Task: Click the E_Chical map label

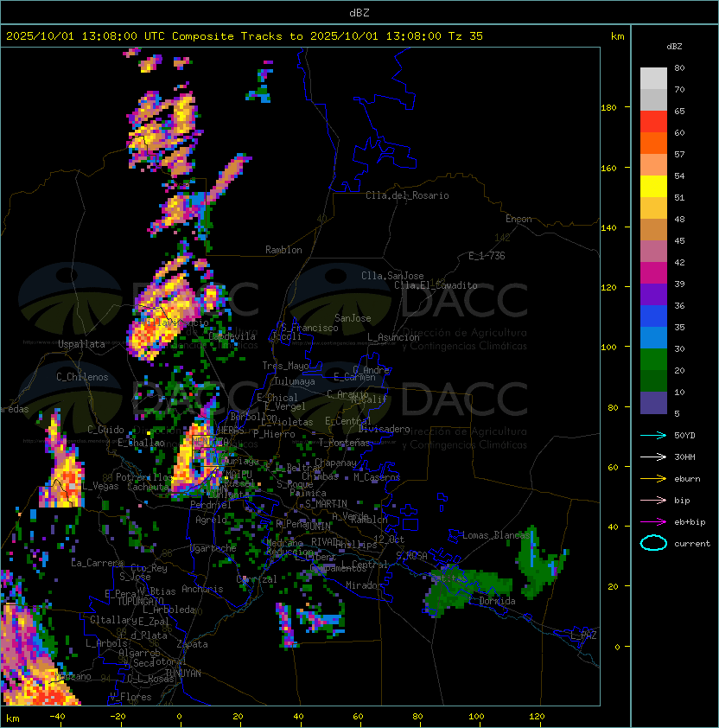Action: [x=277, y=398]
